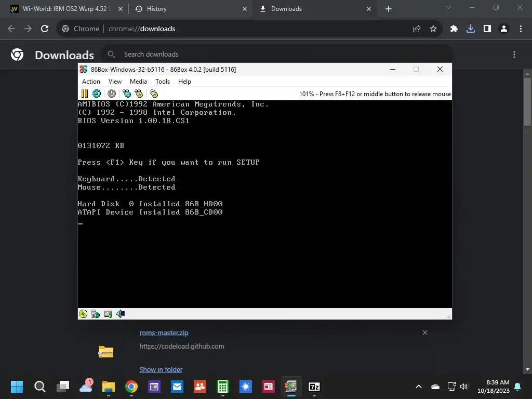Open Help menu in 86Box
Image resolution: width=532 pixels, height=399 pixels.
tap(184, 82)
